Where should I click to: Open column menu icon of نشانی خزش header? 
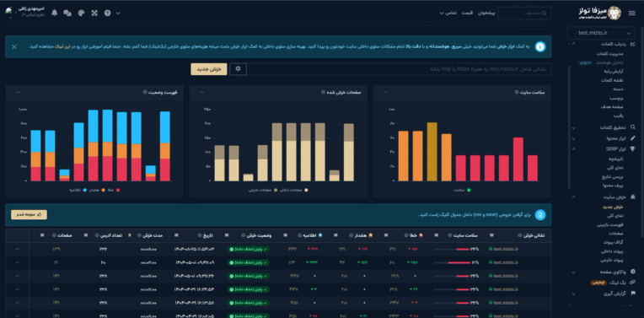pyautogui.click(x=491, y=235)
